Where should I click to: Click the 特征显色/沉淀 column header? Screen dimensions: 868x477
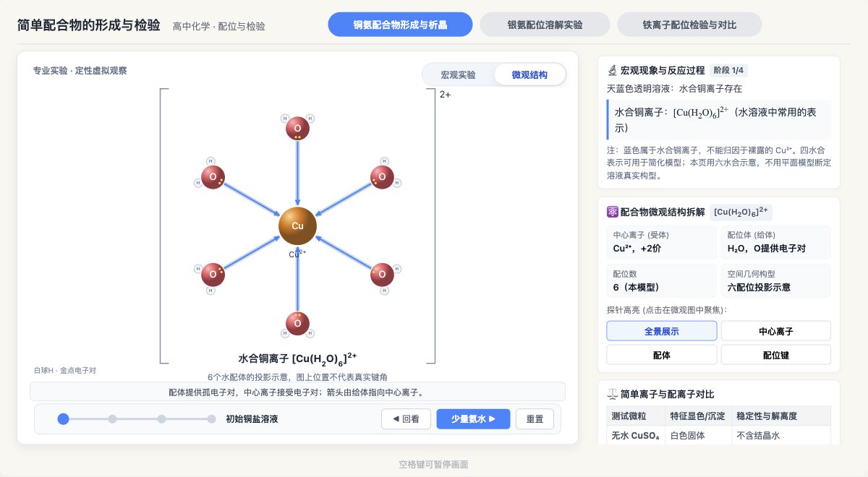697,416
